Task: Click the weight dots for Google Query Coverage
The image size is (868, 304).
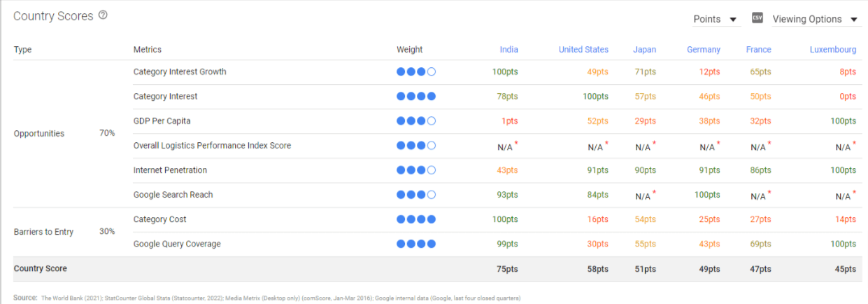Action: (x=416, y=244)
